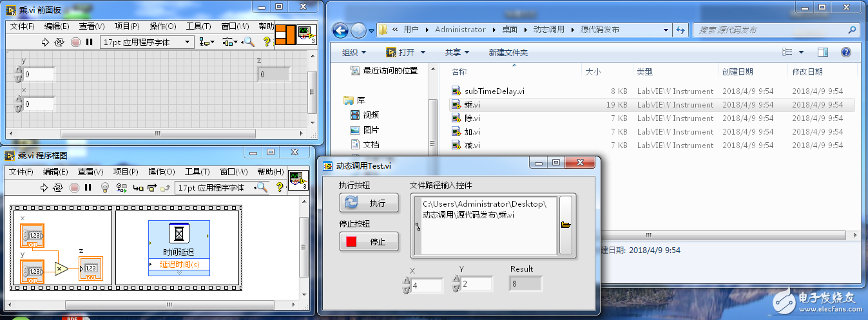868x320 pixels.
Task: Click the search magnifier in front panel toolbar
Action: tap(249, 42)
